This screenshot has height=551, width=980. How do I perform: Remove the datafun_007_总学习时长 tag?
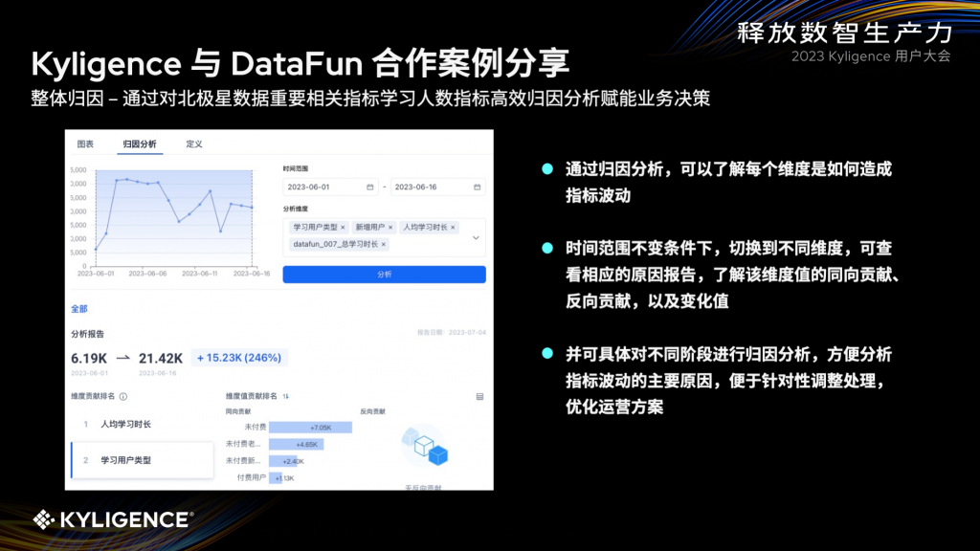(x=383, y=244)
